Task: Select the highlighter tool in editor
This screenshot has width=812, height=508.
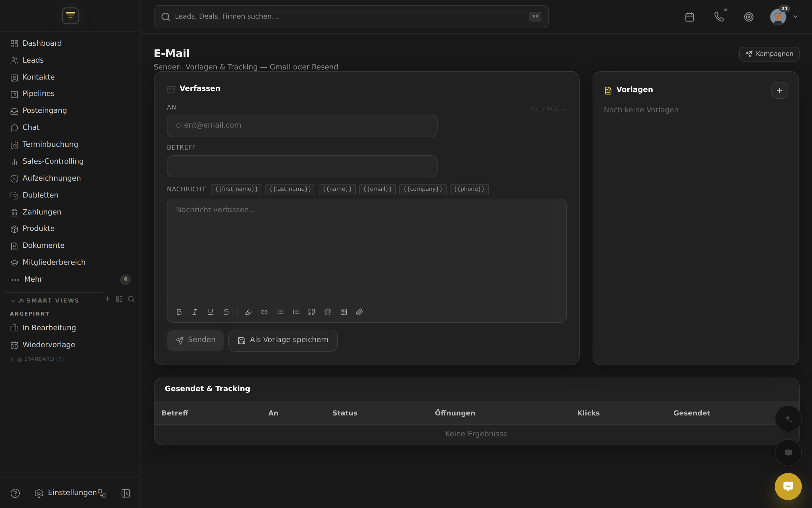Action: 248,312
